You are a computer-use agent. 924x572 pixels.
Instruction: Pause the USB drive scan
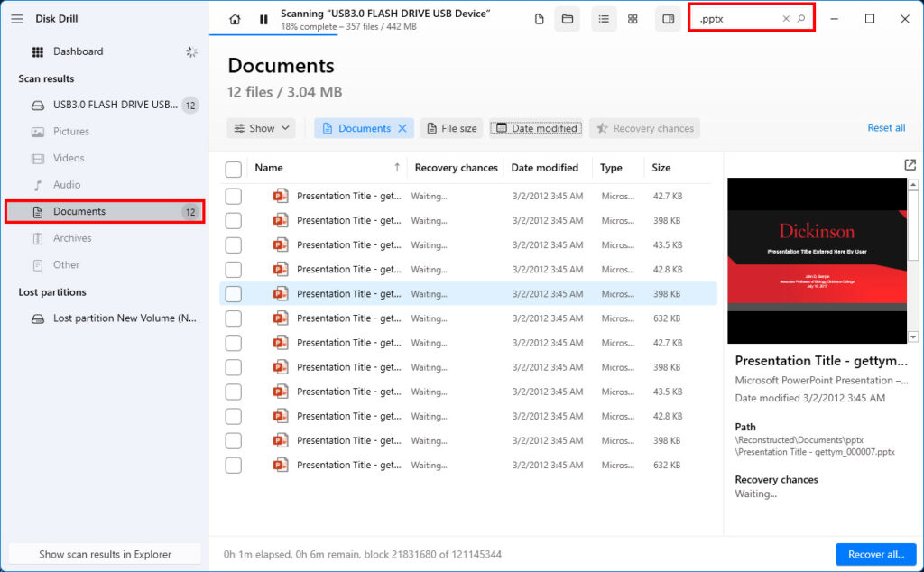[263, 18]
